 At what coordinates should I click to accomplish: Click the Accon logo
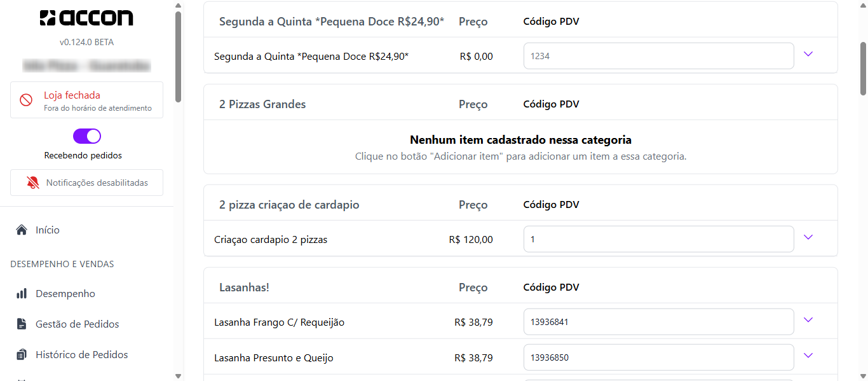coord(86,18)
